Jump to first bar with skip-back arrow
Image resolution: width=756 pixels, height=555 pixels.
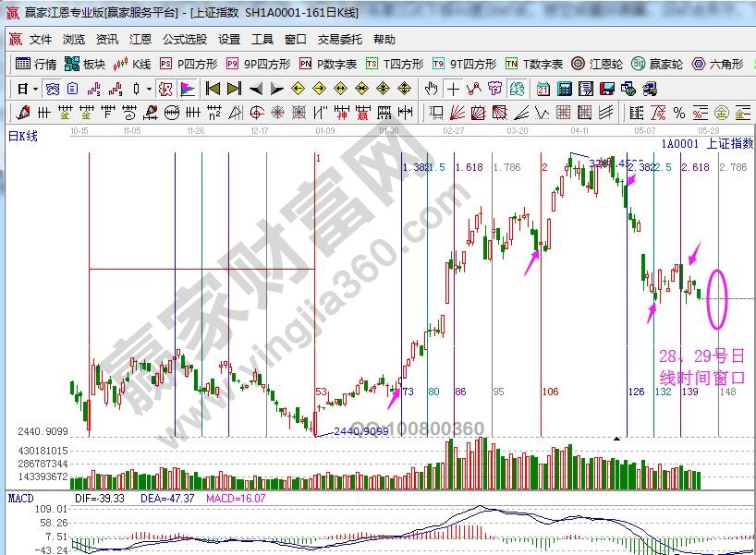pyautogui.click(x=213, y=89)
